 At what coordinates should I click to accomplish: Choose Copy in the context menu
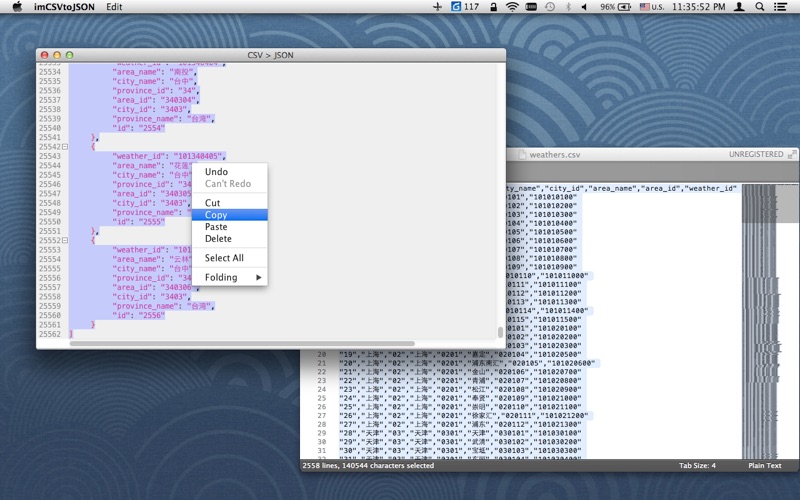pos(230,215)
